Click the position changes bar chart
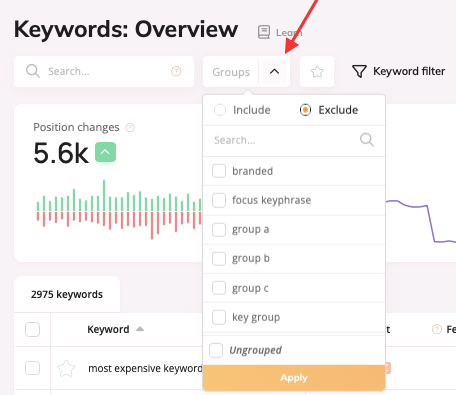The height and width of the screenshot is (395, 456). [x=119, y=210]
